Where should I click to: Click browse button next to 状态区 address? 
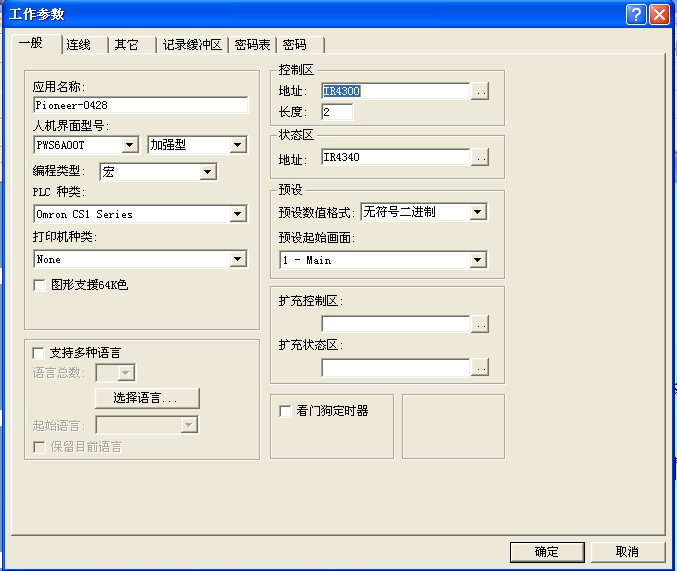pos(480,158)
